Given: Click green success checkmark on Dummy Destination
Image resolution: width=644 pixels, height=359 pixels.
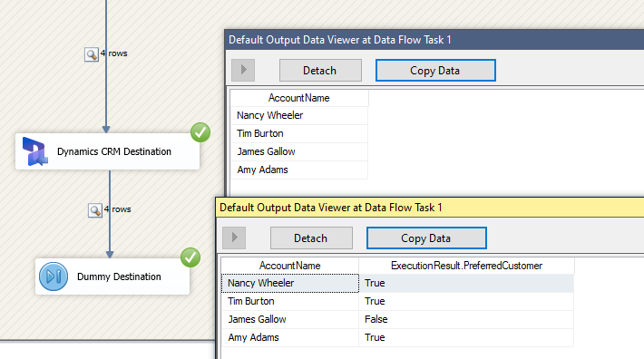Looking at the screenshot, I should click(x=190, y=257).
